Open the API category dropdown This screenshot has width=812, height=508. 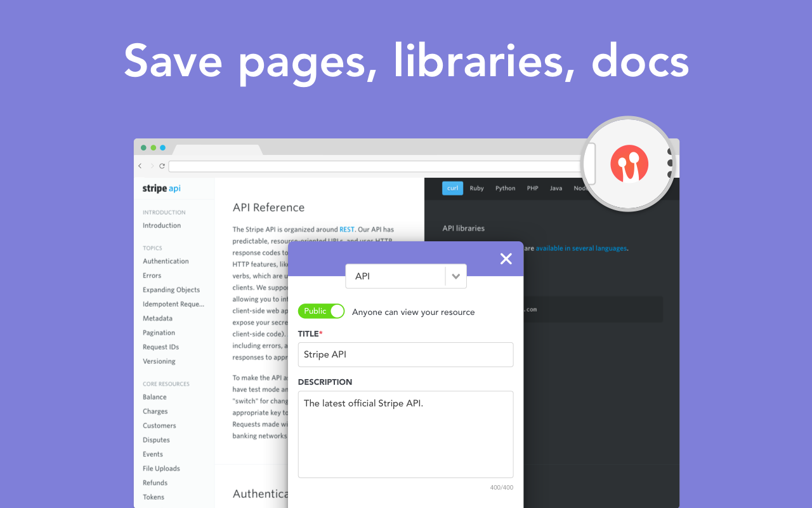[405, 276]
